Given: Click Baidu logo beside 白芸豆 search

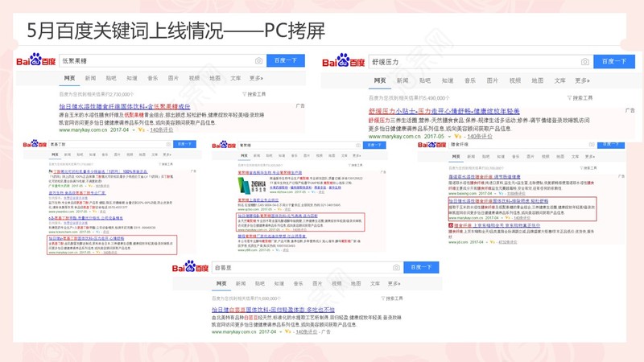Looking at the screenshot, I should [x=190, y=267].
